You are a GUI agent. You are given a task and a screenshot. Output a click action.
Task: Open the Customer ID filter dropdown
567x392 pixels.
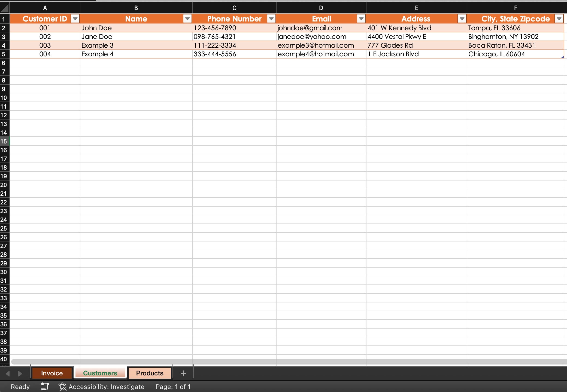coord(75,19)
